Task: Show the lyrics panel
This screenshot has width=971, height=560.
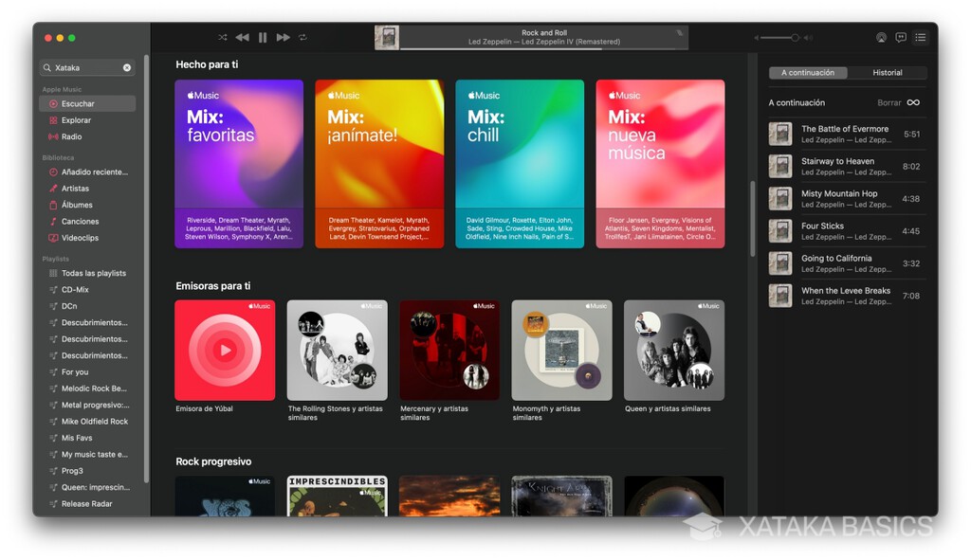Action: [x=900, y=38]
